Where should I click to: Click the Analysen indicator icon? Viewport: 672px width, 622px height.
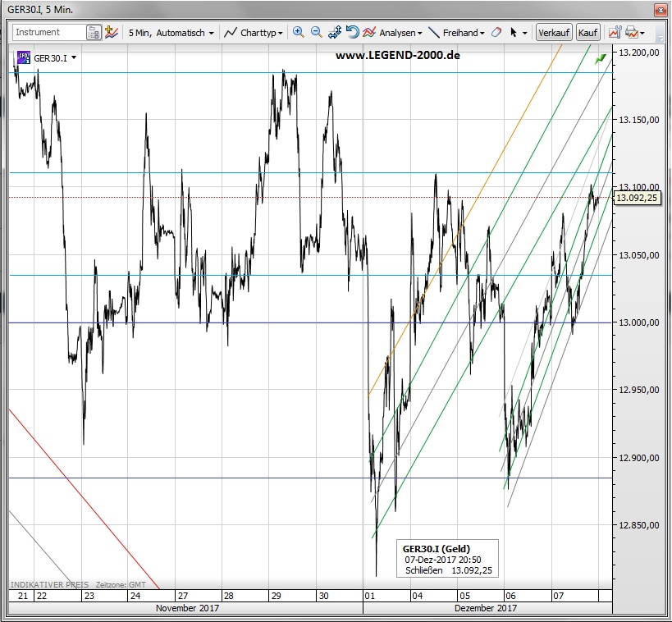click(369, 32)
